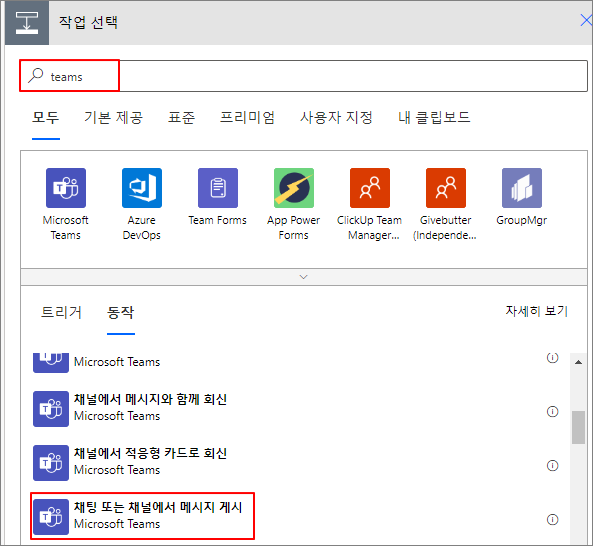
Task: Click Teams icon beside 채널에서 적응형 카드로 회신
Action: pos(51,463)
